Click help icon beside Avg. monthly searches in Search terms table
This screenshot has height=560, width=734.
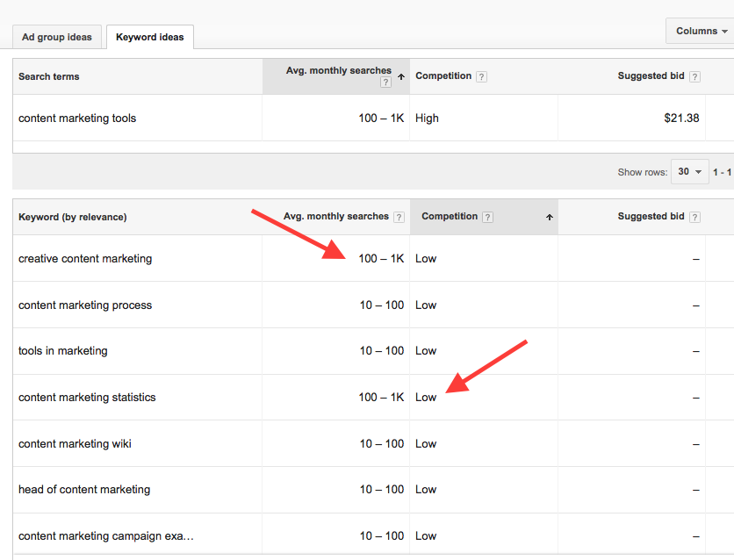point(385,83)
